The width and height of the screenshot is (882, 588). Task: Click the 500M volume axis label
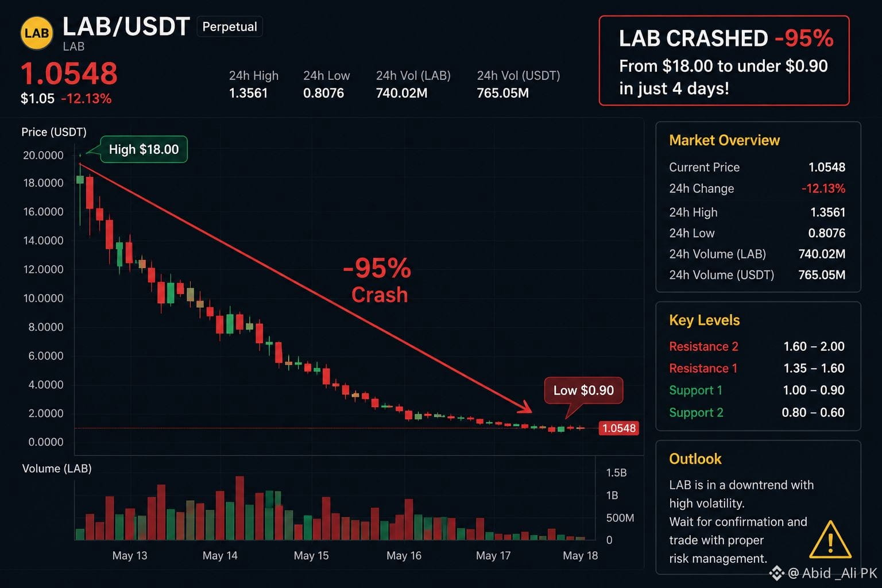tap(620, 518)
